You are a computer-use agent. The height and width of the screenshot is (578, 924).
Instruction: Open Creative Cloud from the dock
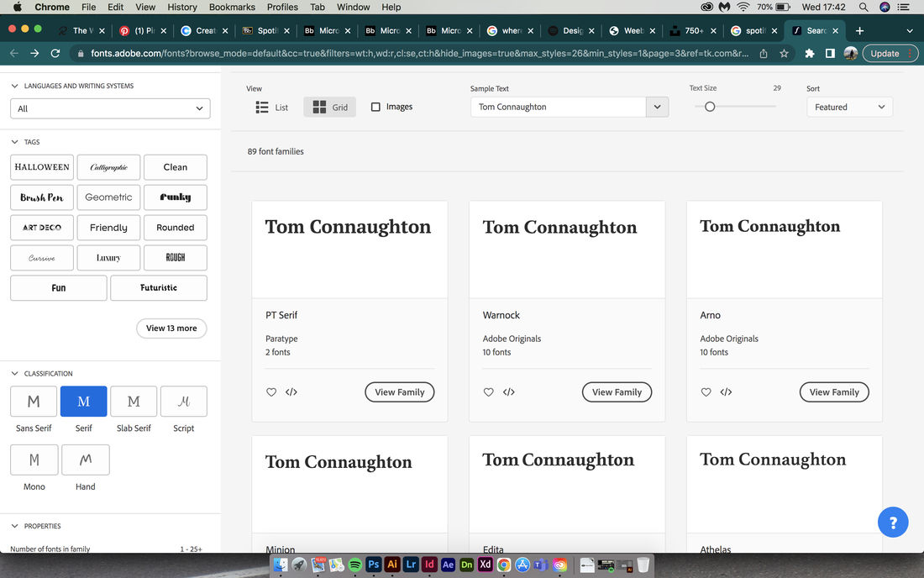point(559,565)
